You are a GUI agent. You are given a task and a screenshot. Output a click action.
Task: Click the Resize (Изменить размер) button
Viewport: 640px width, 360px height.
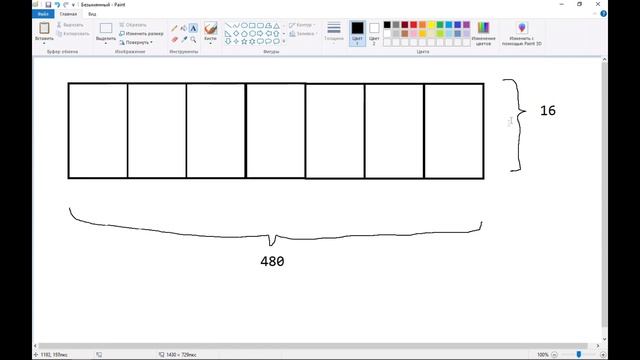click(x=141, y=33)
